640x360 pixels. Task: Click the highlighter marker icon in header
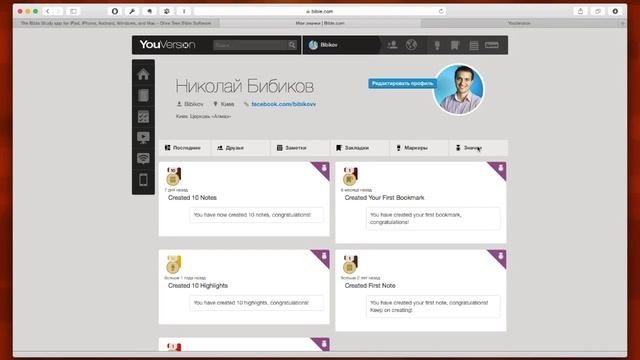click(x=437, y=45)
